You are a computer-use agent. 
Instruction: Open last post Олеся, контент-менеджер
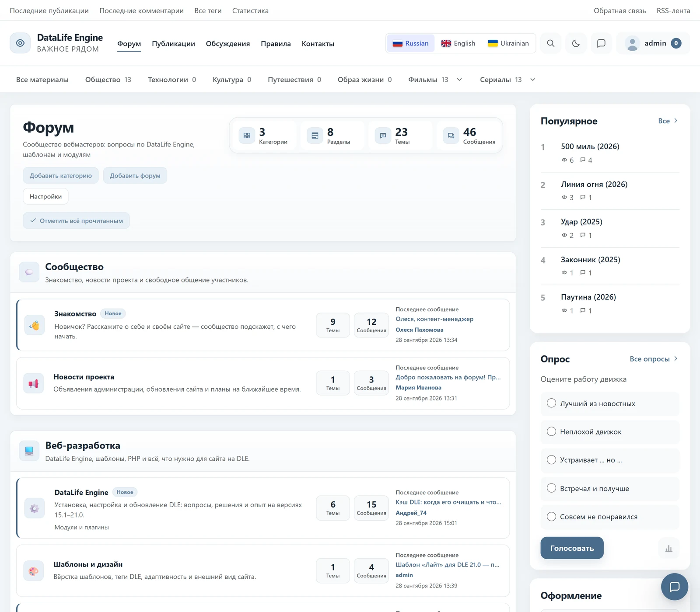click(434, 319)
